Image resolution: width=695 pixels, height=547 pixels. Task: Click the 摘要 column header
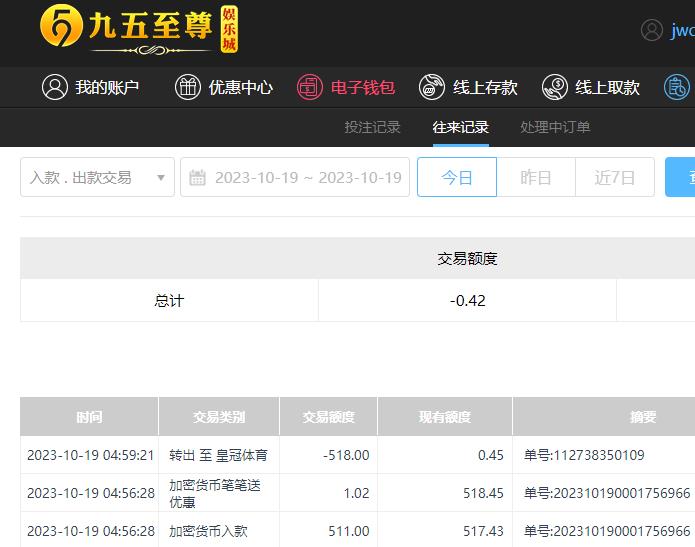[x=643, y=417]
